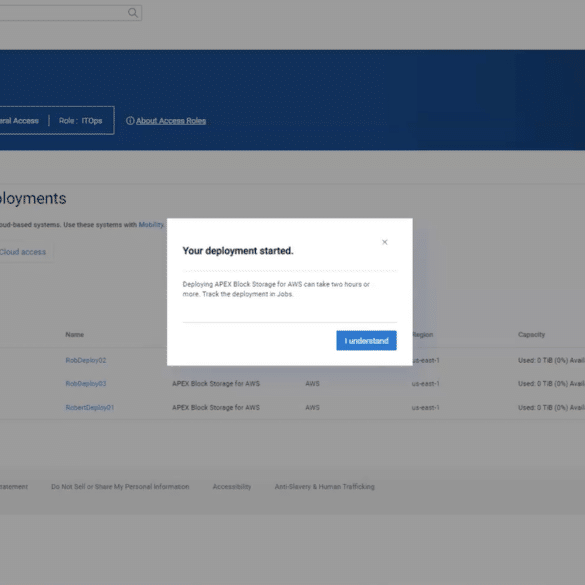
Task: Click the capacity value in RobDeploy03 row
Action: click(551, 384)
